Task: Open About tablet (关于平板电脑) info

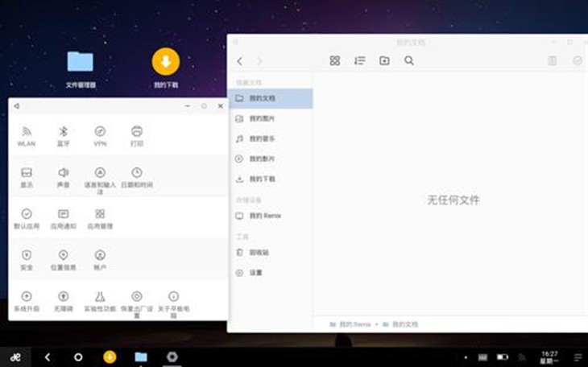Action: [174, 304]
